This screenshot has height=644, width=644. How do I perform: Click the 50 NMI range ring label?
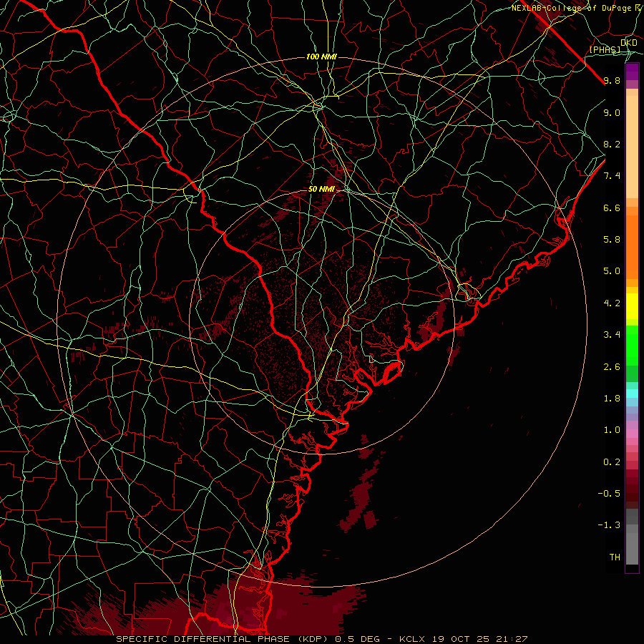point(321,189)
